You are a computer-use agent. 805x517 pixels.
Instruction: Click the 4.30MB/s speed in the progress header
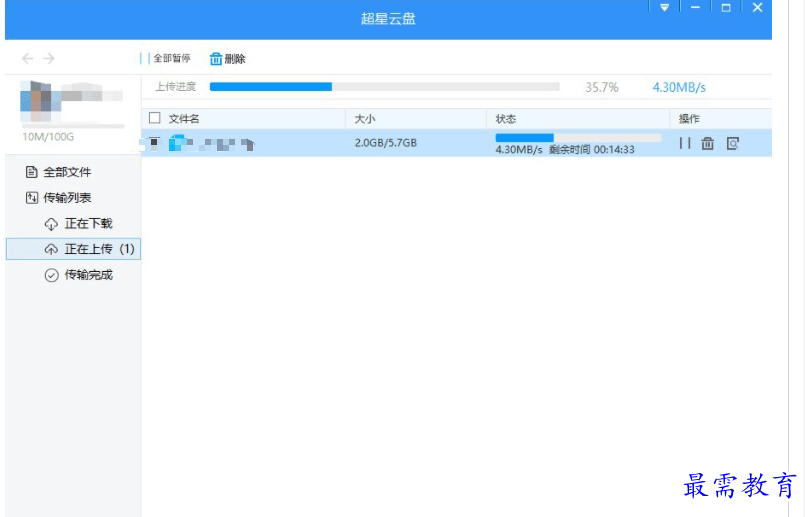679,87
